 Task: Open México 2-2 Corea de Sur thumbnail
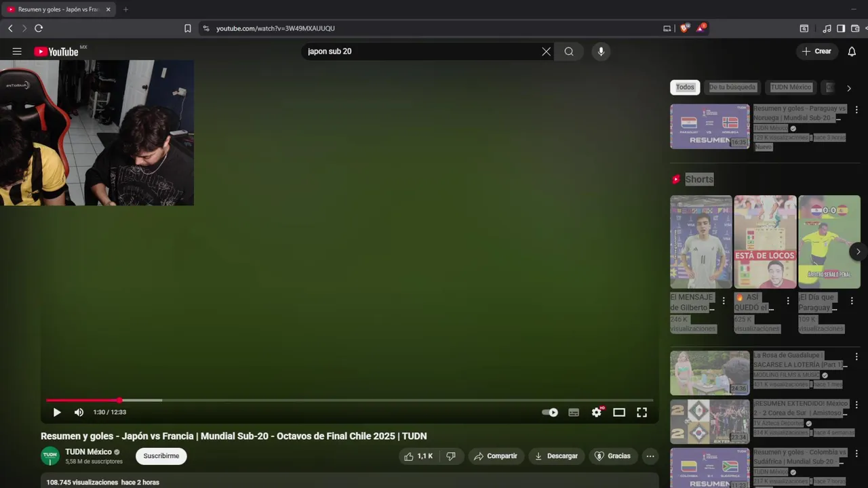point(709,422)
